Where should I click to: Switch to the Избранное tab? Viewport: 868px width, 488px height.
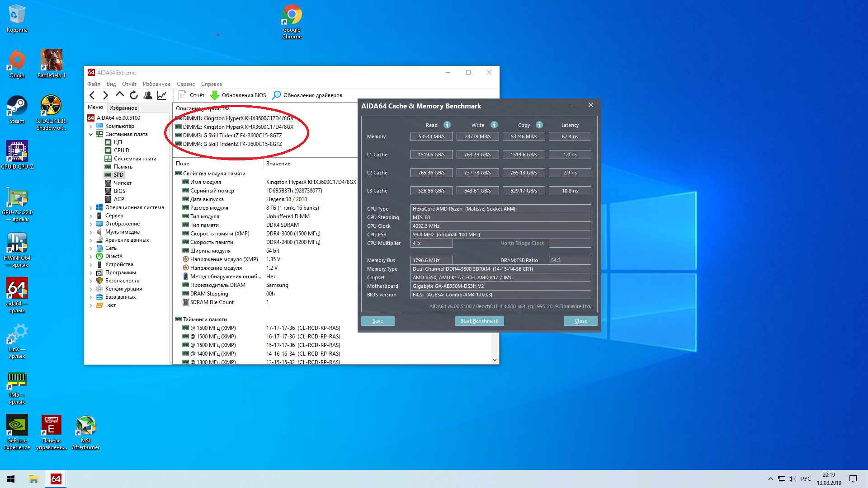[123, 108]
